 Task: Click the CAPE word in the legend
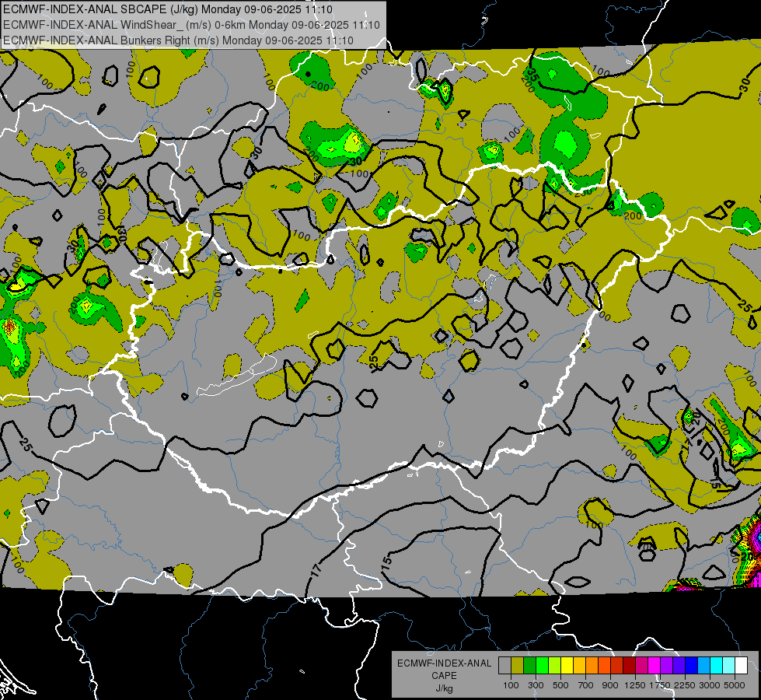point(444,675)
